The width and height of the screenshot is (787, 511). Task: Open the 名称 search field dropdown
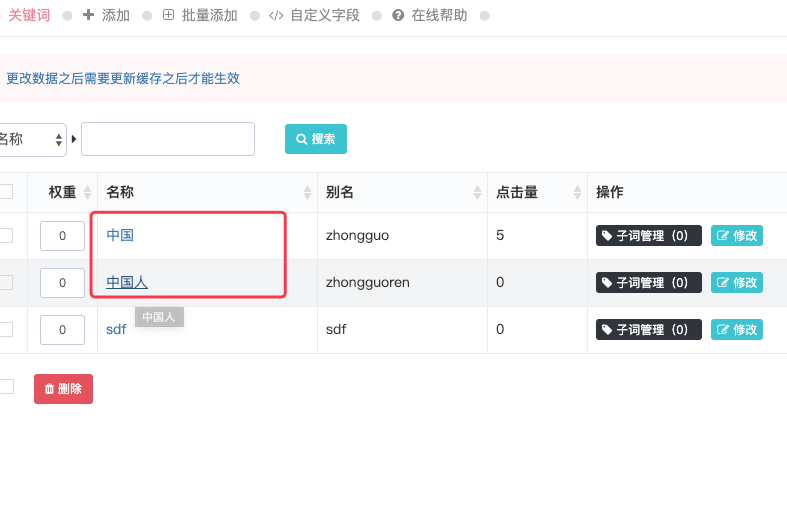pyautogui.click(x=32, y=140)
